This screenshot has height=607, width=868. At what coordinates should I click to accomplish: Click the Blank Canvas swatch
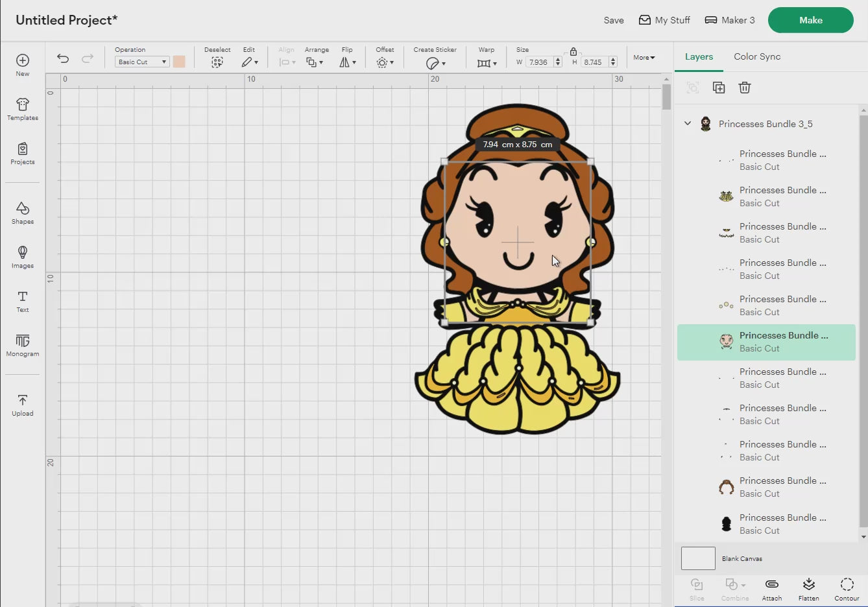tap(698, 558)
